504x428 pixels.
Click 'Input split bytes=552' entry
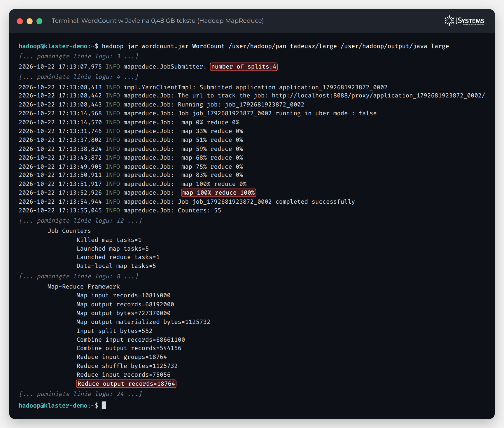[x=114, y=331]
